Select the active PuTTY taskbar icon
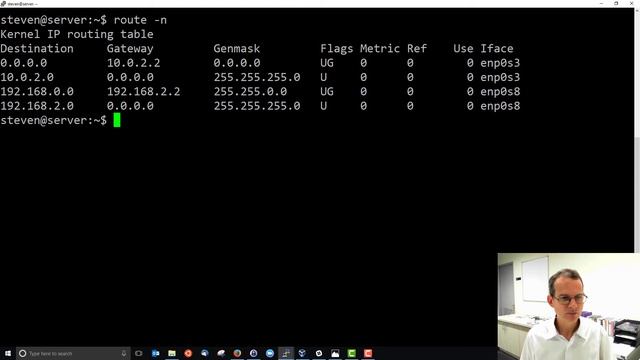640x360 pixels. (286, 353)
